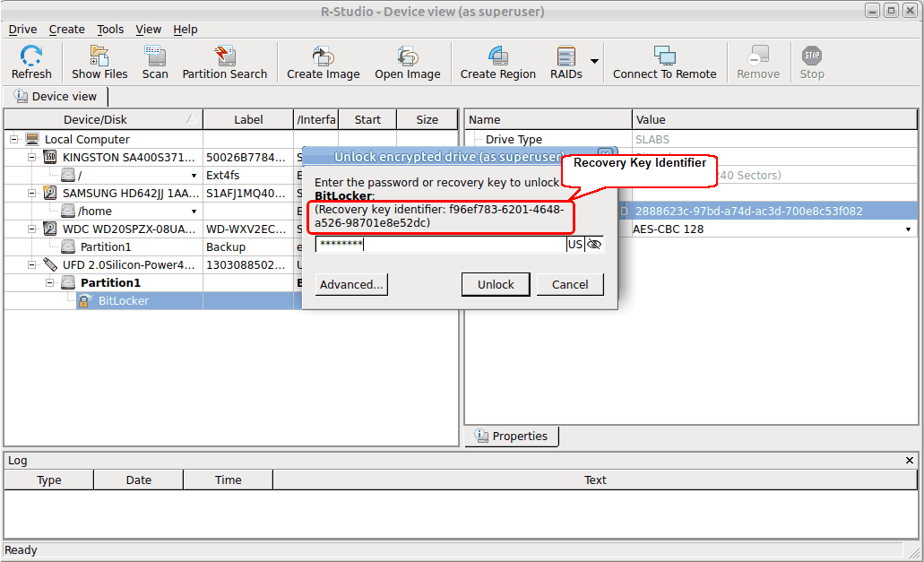Collapse the Local Computer tree node
Screen dimensions: 924x562
pyautogui.click(x=13, y=140)
